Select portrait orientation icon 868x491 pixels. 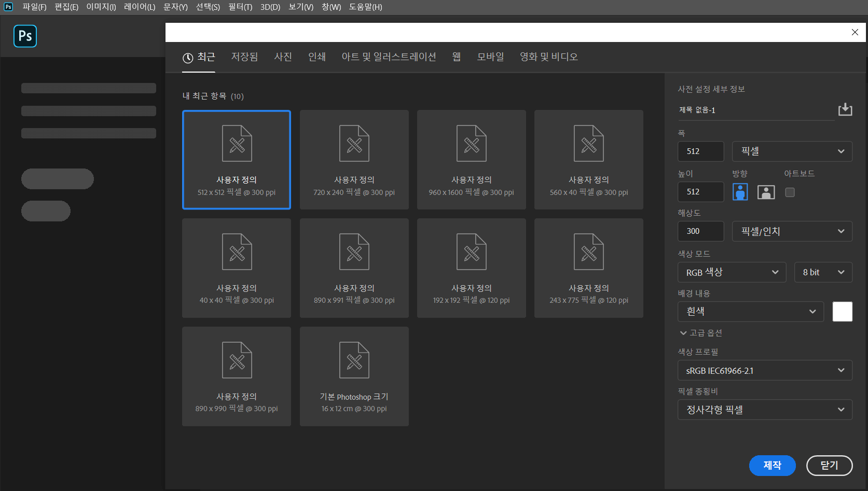(x=740, y=192)
